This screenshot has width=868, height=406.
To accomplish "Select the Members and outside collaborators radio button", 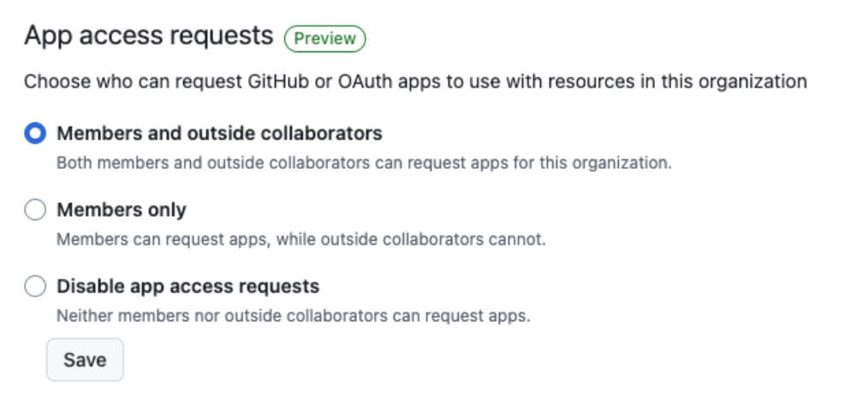I will pyautogui.click(x=35, y=134).
